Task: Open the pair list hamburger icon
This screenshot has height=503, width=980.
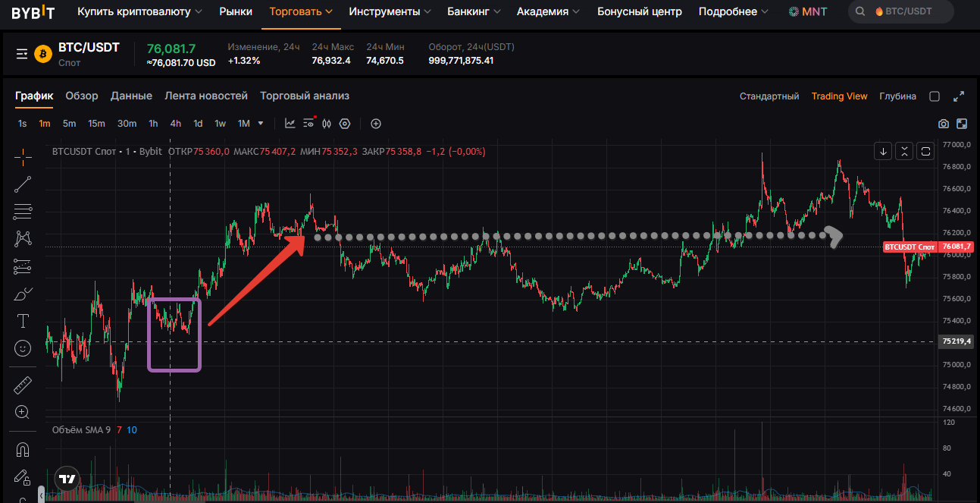Action: coord(22,54)
